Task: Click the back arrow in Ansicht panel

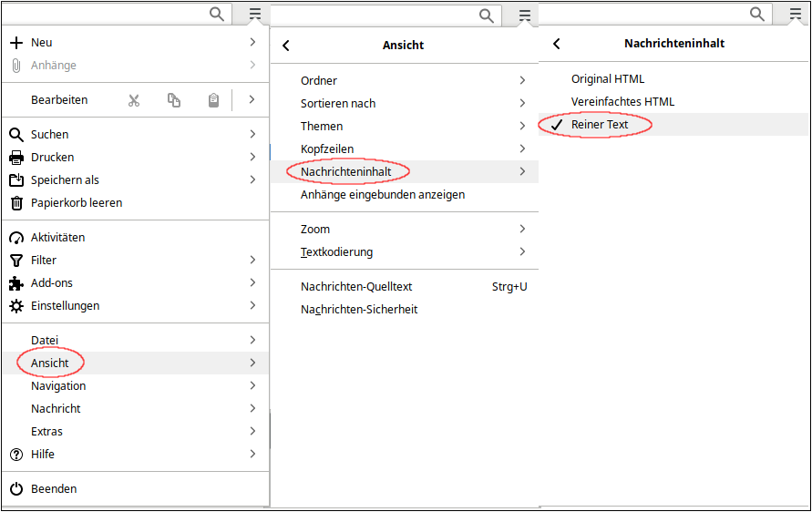Action: click(286, 46)
